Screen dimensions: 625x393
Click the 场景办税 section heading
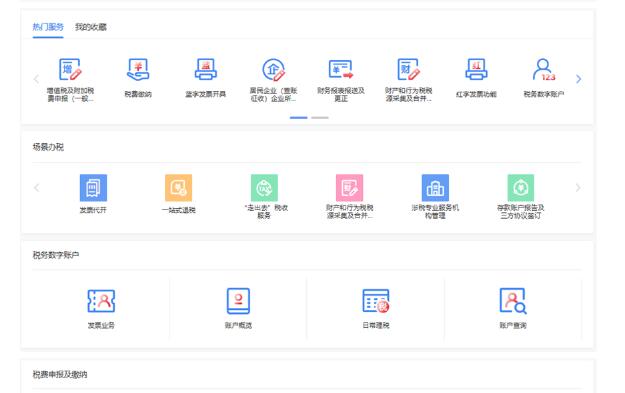pos(48,147)
